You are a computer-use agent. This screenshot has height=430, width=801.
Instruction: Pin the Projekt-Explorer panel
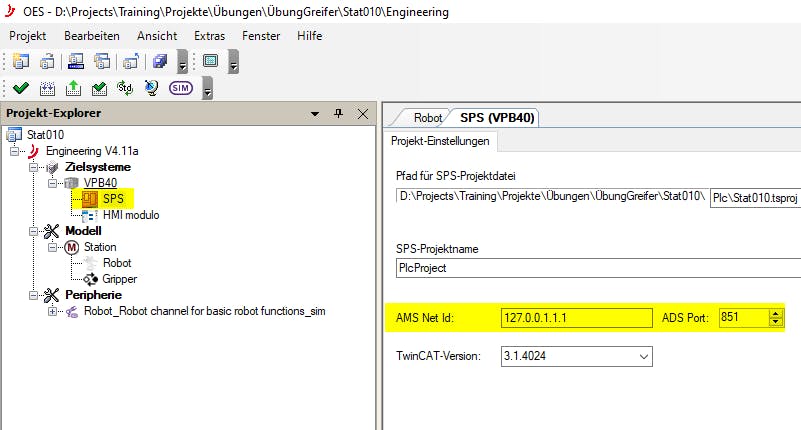[x=339, y=114]
